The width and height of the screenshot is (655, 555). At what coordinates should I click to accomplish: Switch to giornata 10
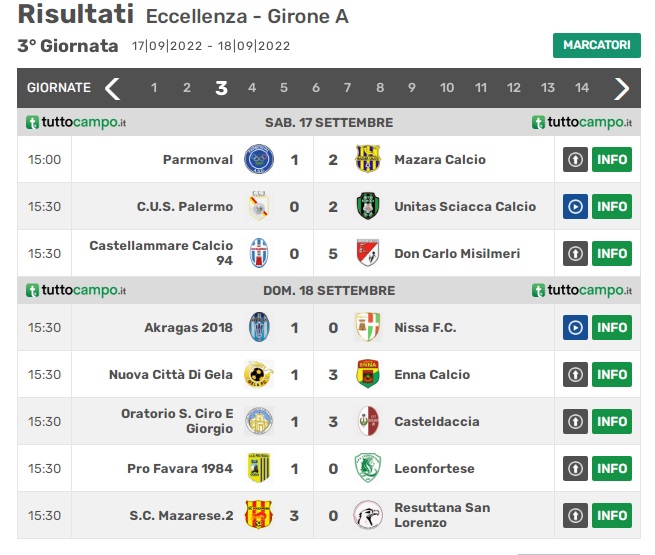(x=447, y=88)
